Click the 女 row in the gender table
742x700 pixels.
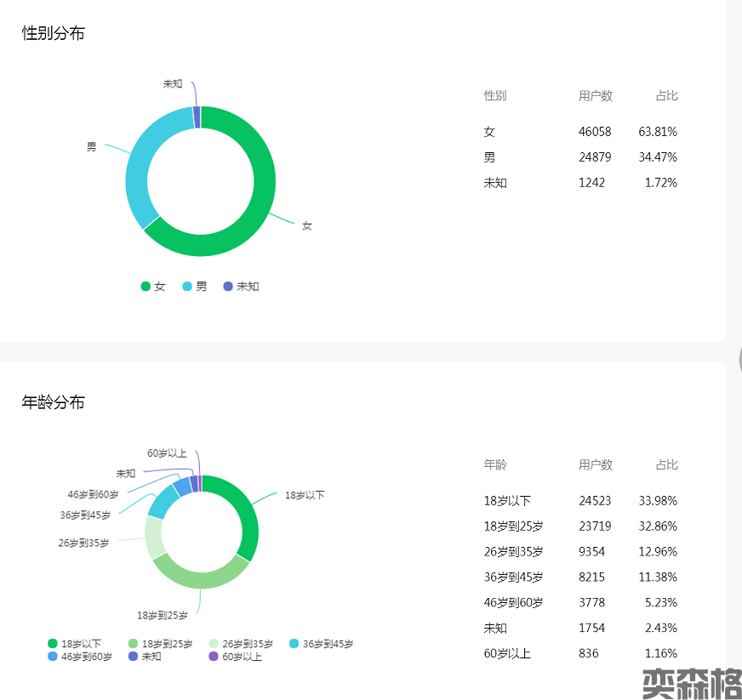coord(580,132)
